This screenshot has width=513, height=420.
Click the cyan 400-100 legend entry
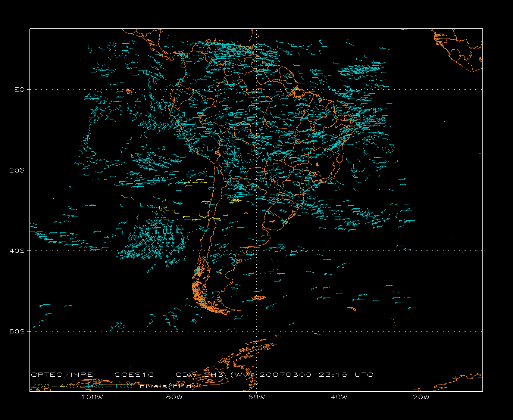pyautogui.click(x=109, y=386)
